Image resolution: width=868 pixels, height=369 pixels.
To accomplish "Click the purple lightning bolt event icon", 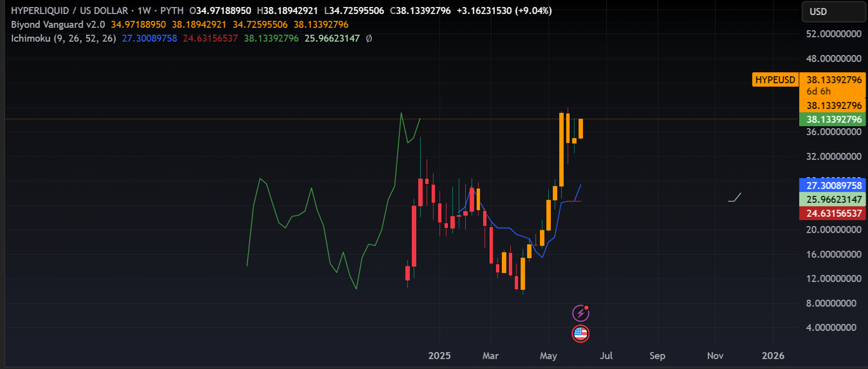I will click(581, 313).
